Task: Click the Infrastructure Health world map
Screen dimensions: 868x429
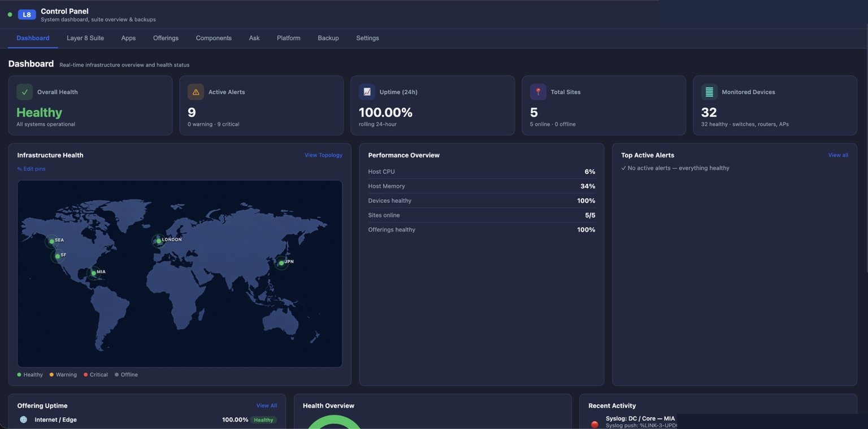Action: tap(180, 274)
